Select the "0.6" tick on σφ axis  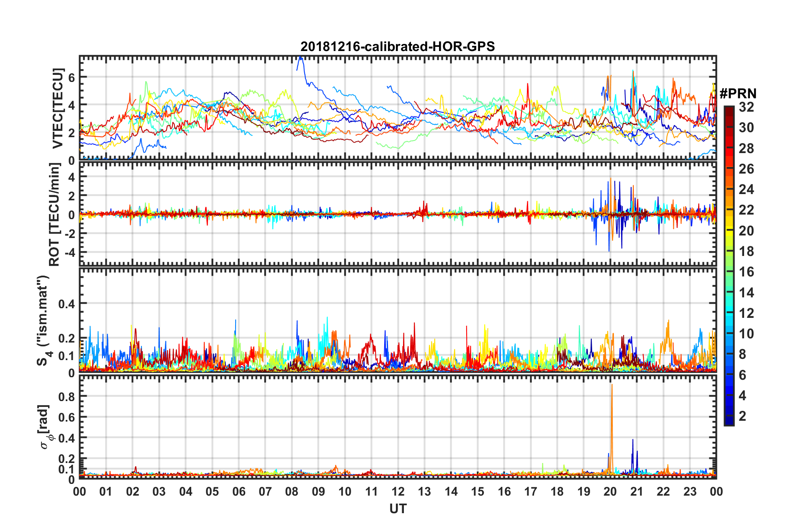67,417
